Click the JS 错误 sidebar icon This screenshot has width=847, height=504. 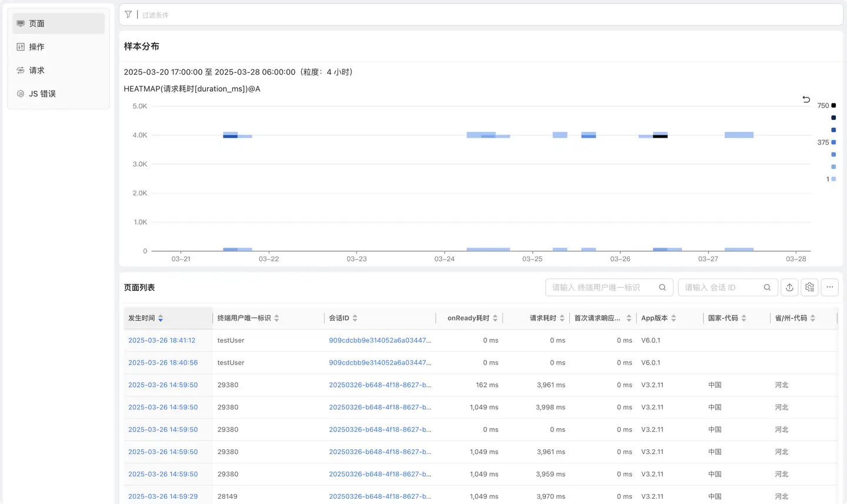21,94
